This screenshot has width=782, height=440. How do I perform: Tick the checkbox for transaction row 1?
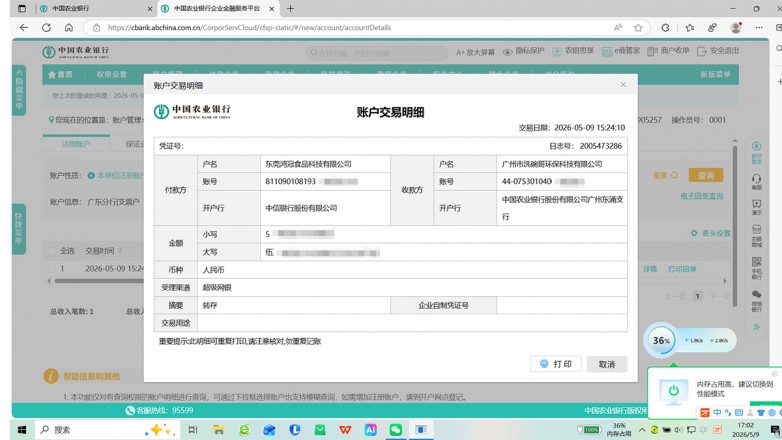51,269
